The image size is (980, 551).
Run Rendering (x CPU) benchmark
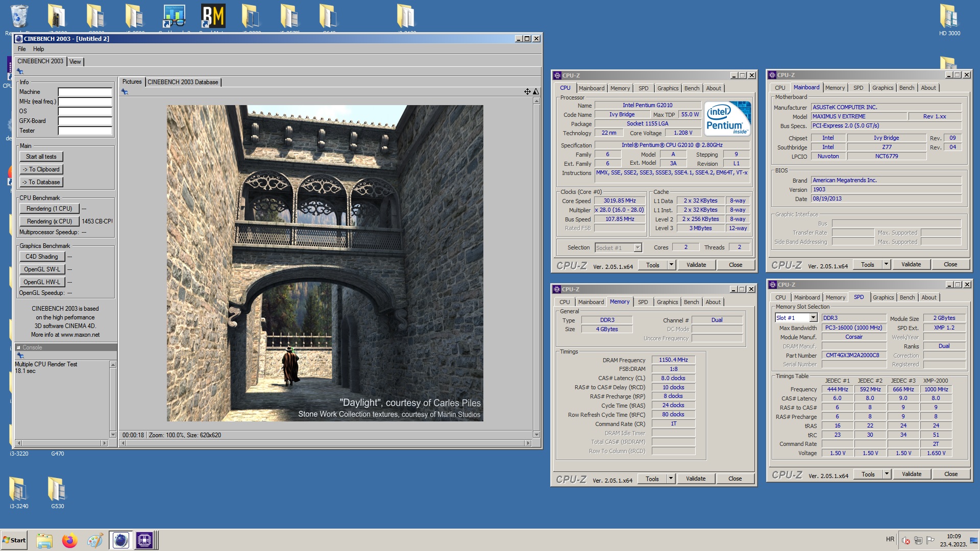click(x=50, y=221)
